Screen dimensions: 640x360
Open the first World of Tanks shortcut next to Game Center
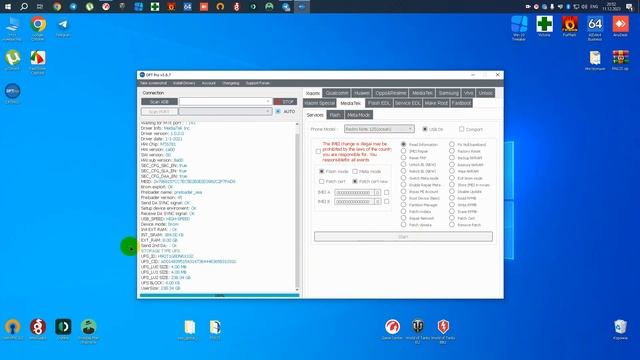tap(418, 331)
